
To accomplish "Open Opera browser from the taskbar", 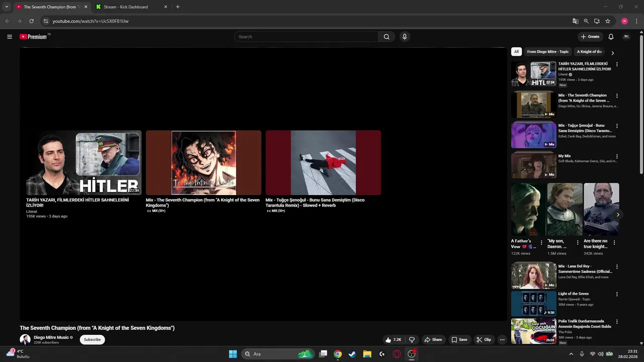I will [397, 354].
